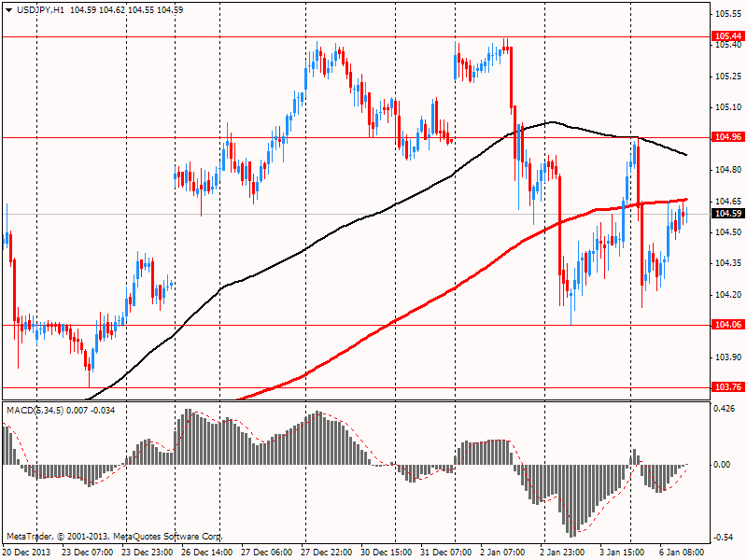Viewport: 747px width, 560px height.
Task: Click the 105.55 price scale value
Action: (x=728, y=14)
